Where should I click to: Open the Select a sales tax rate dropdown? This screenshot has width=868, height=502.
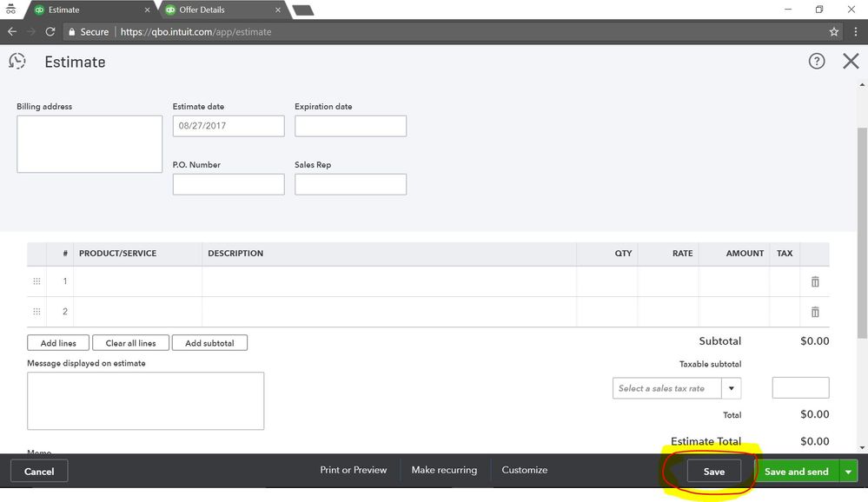[x=732, y=388]
